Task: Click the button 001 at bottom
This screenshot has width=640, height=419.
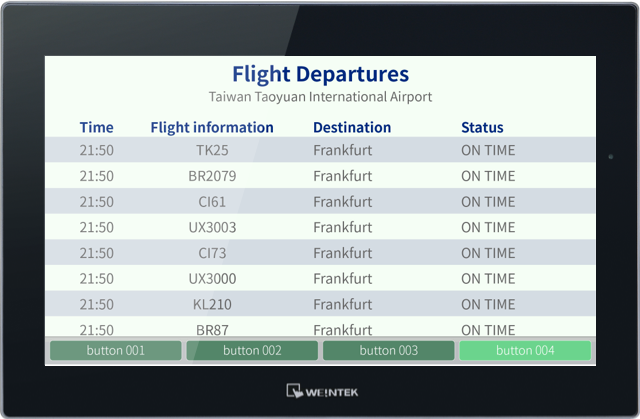Action: (x=116, y=350)
